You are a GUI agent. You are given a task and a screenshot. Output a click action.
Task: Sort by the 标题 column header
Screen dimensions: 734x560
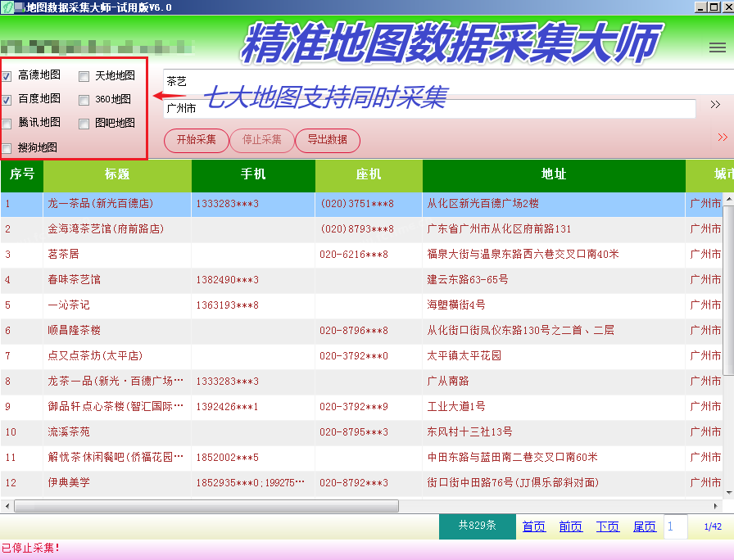click(x=117, y=175)
